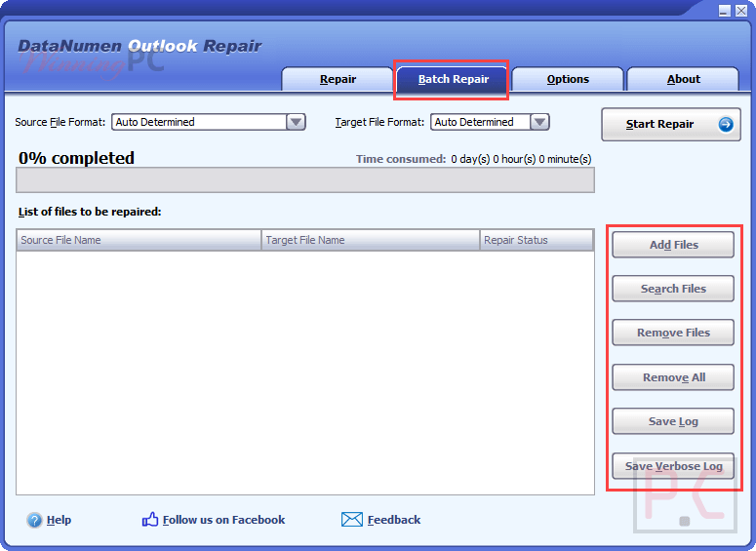Click the Search Files button
756x551 pixels.
coord(673,289)
